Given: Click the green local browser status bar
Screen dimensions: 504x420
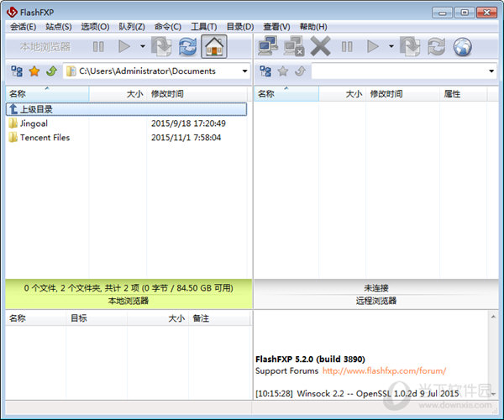Looking at the screenshot, I should coord(129,294).
